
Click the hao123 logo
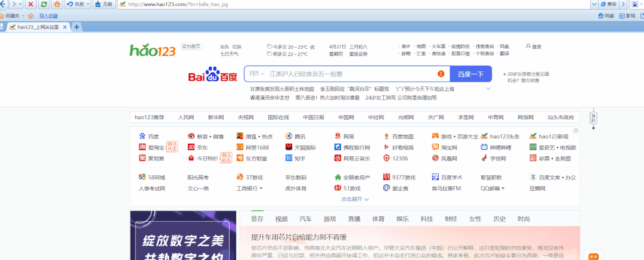(153, 50)
